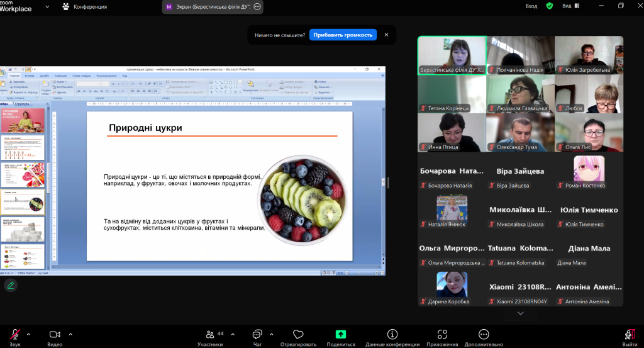
Task: Click Восстановить reset in PowerPoint ribbon
Action: [x=63, y=87]
